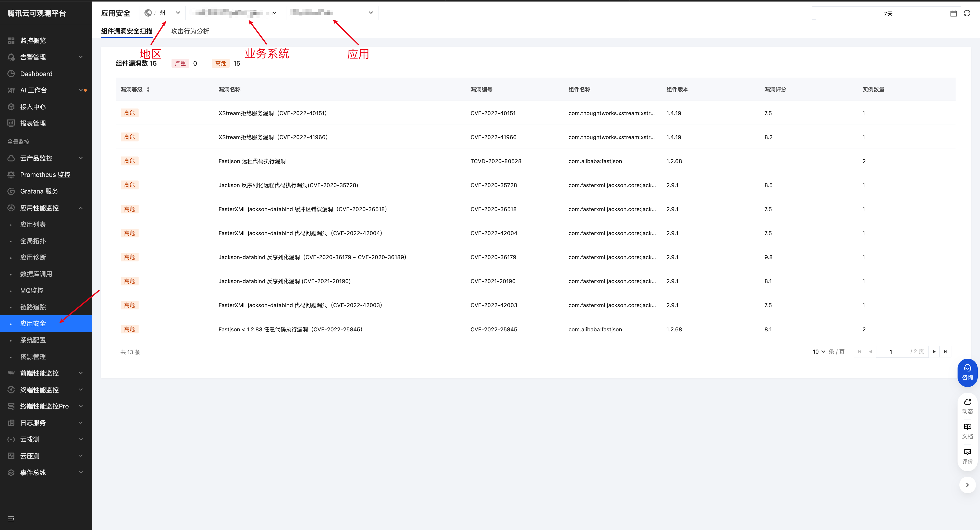Open the business system dropdown
The image size is (980, 530).
click(236, 13)
